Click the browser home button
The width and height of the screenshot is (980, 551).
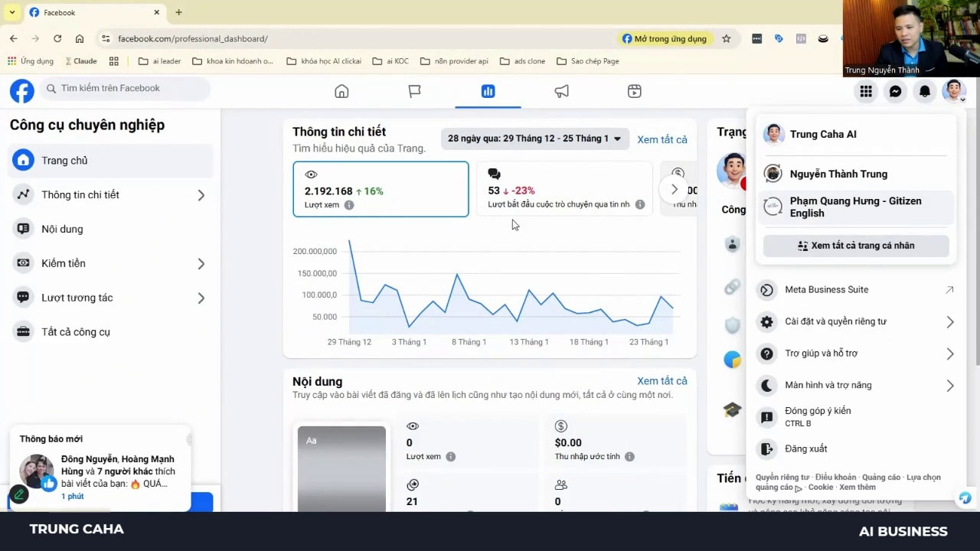(x=80, y=38)
